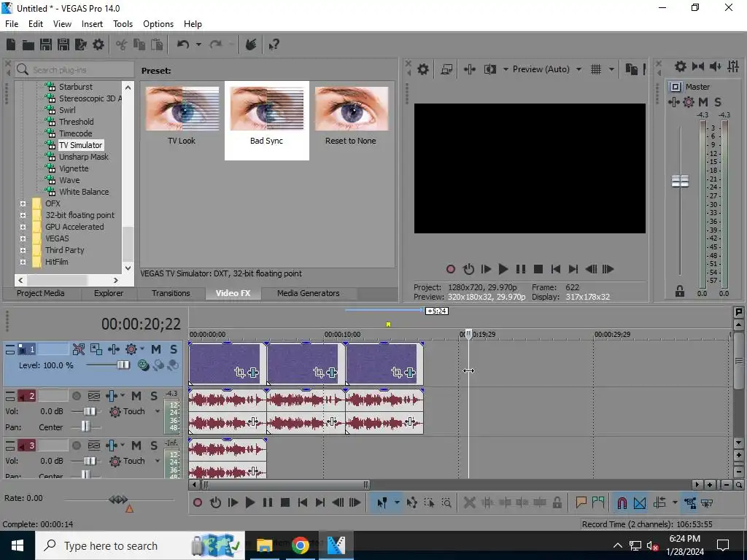Click Dim Output speaker icon

tap(716, 66)
